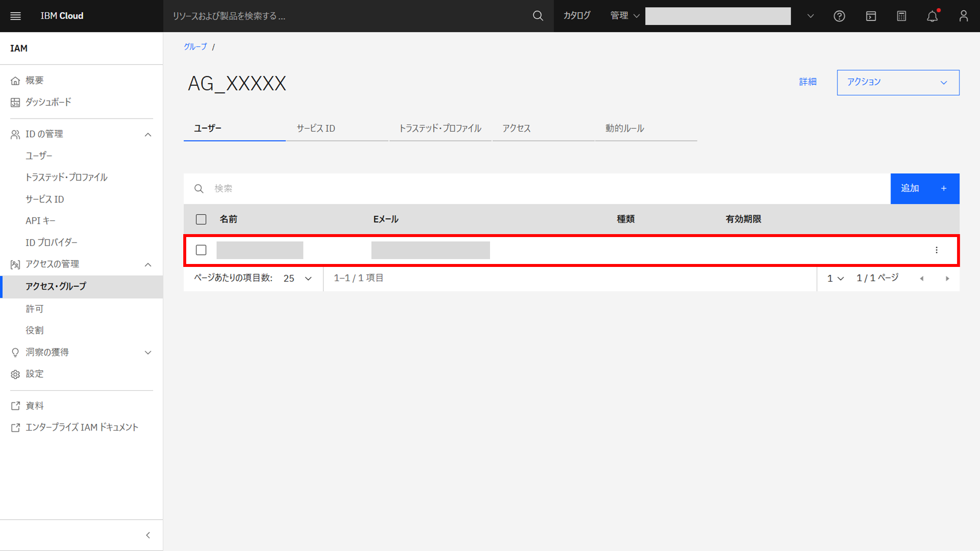
Task: Open the アクション dropdown
Action: pos(898,82)
